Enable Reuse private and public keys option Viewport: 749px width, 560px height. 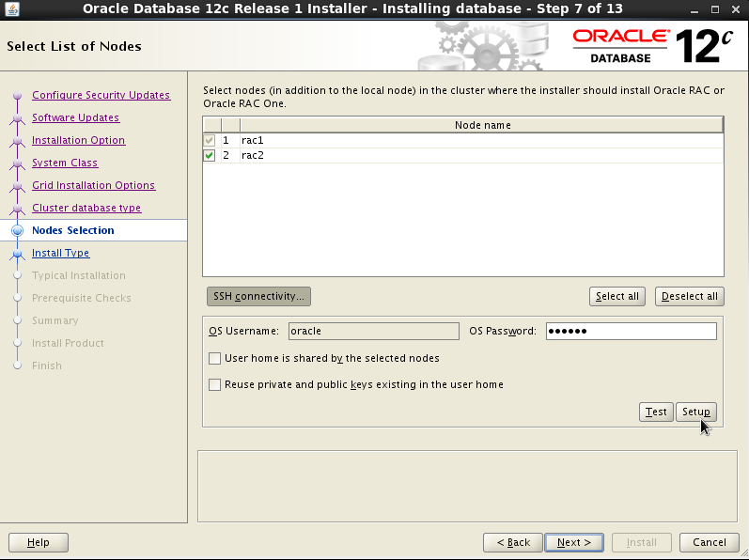coord(214,384)
